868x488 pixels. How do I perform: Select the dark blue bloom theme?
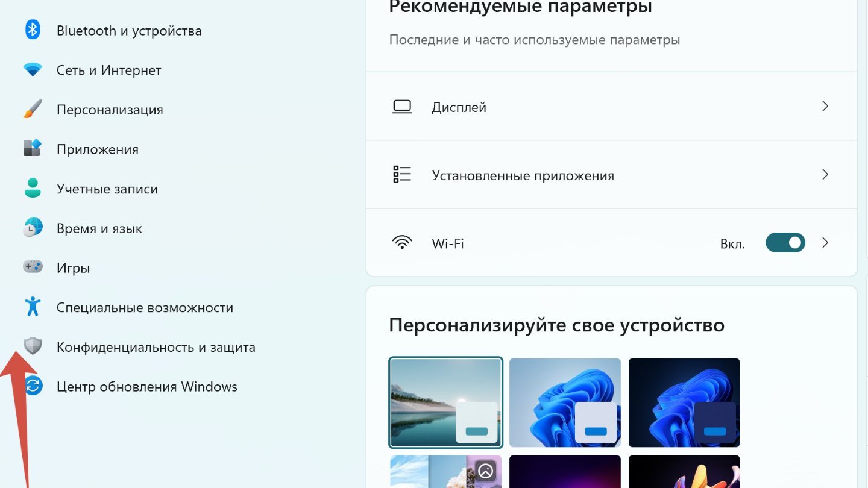pyautogui.click(x=684, y=402)
